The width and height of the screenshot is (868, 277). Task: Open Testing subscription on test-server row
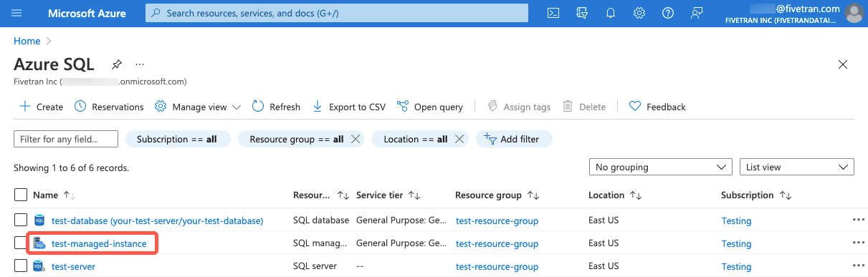736,266
